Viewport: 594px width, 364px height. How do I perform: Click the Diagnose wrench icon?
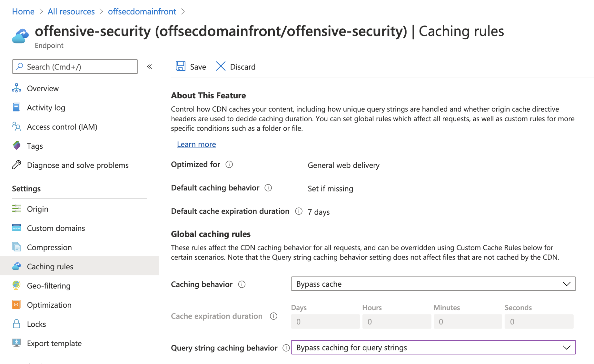click(x=16, y=165)
